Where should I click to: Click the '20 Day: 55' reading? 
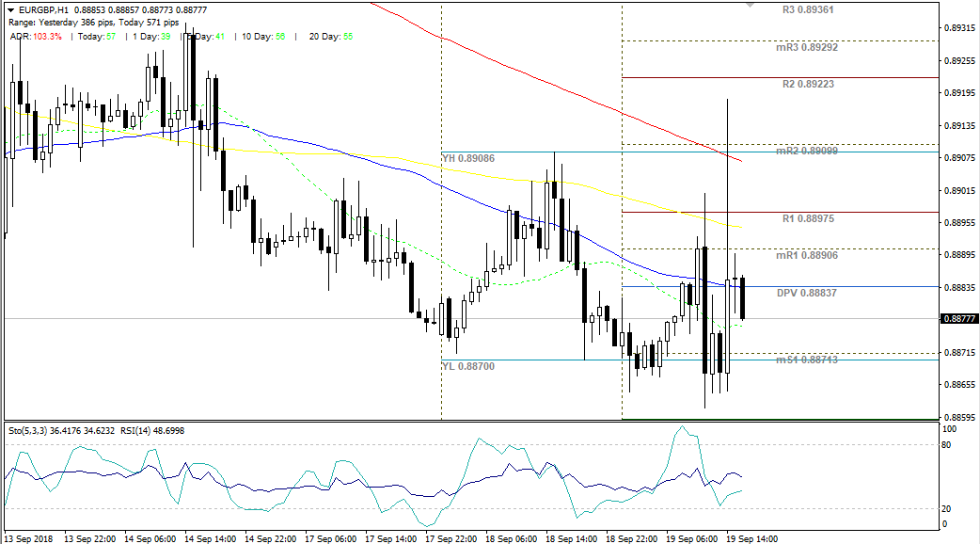(331, 37)
